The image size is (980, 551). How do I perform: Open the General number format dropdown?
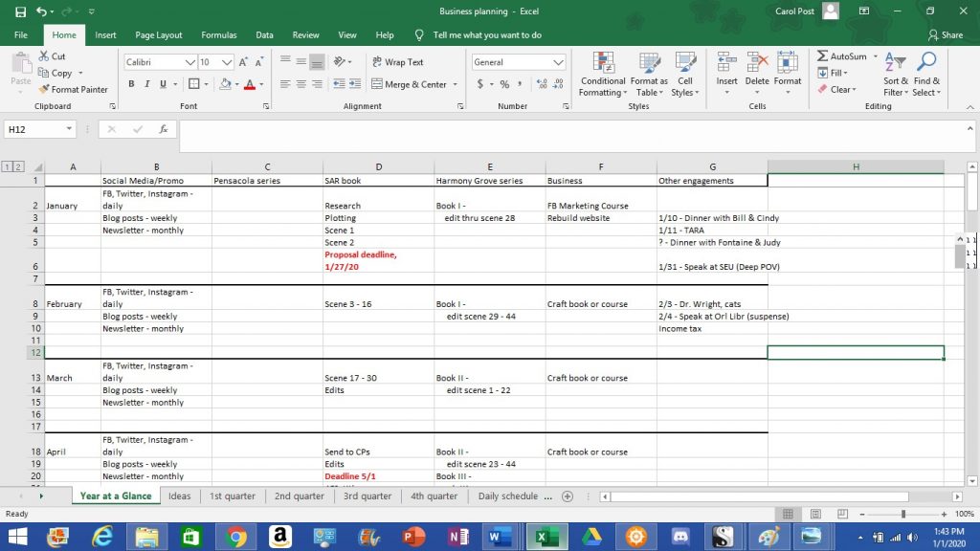[x=558, y=62]
